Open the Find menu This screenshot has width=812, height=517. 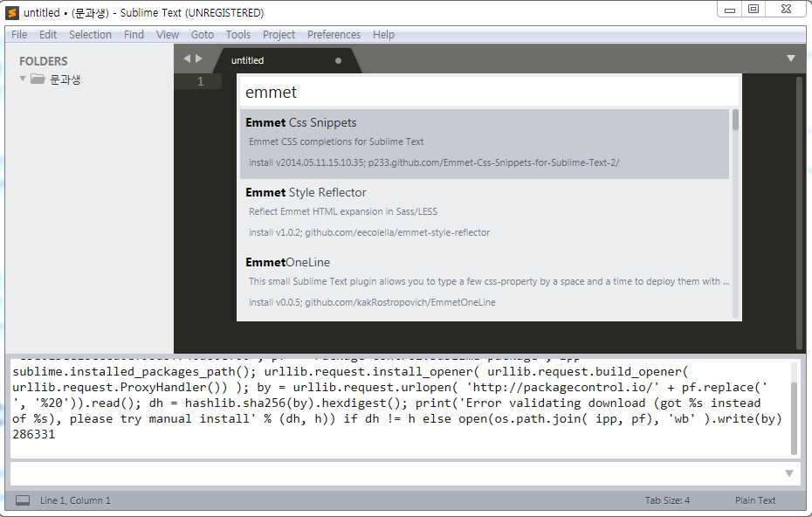click(x=134, y=35)
